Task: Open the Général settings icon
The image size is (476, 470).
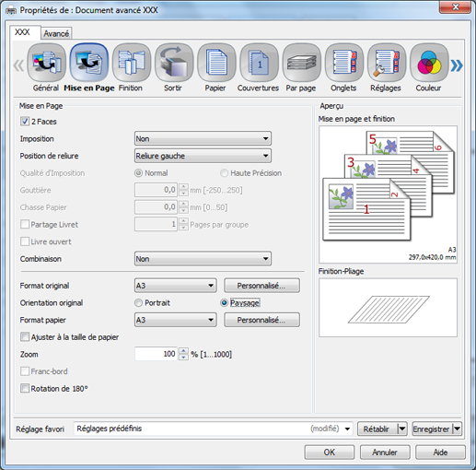Action: pyautogui.click(x=46, y=63)
